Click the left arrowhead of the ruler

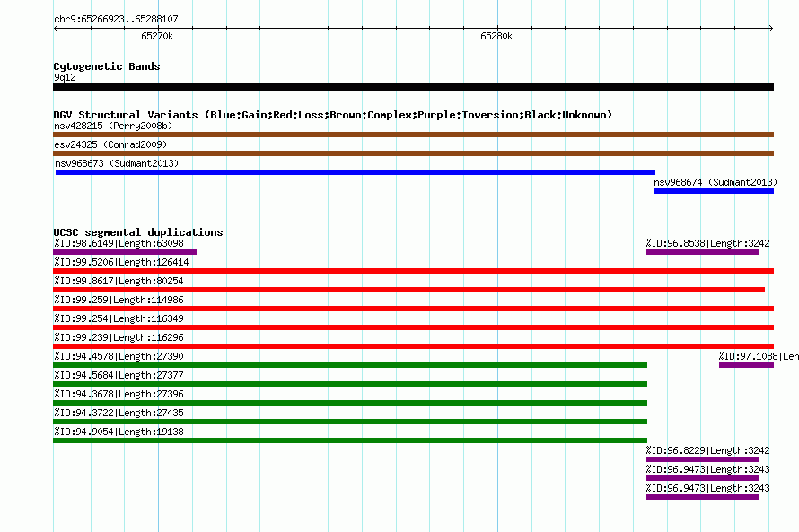click(x=56, y=29)
